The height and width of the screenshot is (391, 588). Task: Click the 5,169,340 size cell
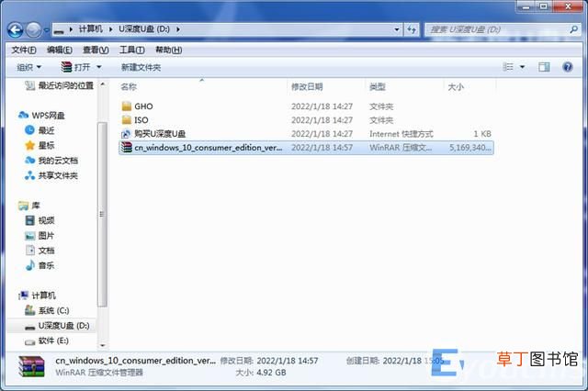(x=470, y=148)
